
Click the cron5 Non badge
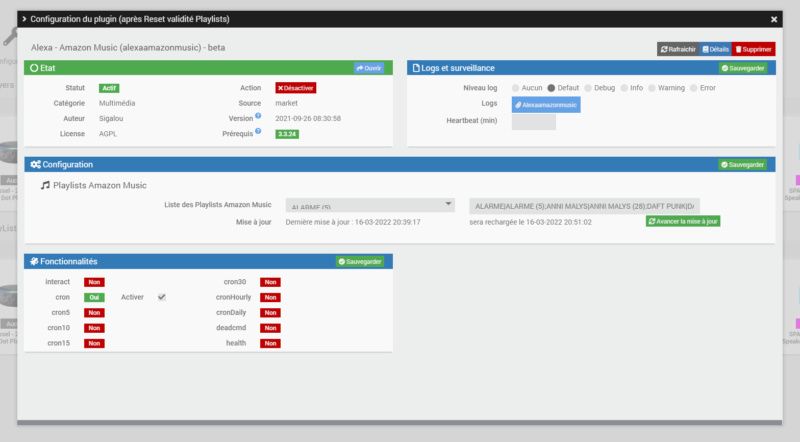pyautogui.click(x=94, y=312)
